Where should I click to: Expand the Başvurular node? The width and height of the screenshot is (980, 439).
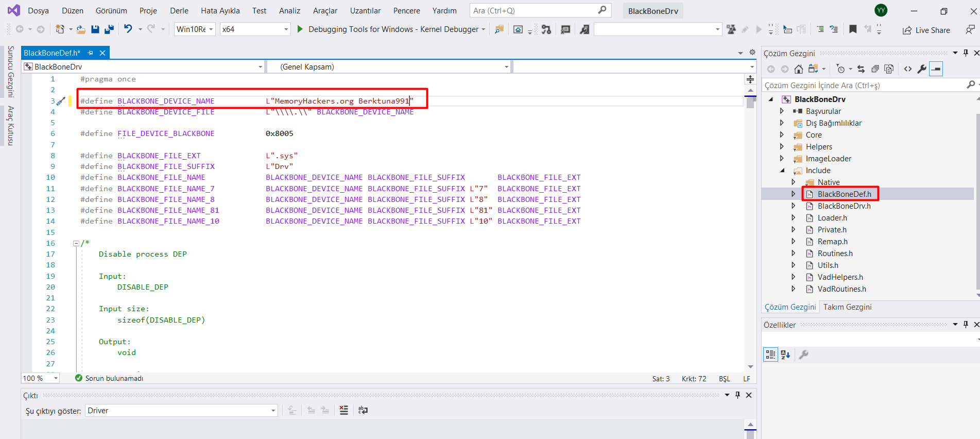(x=782, y=111)
